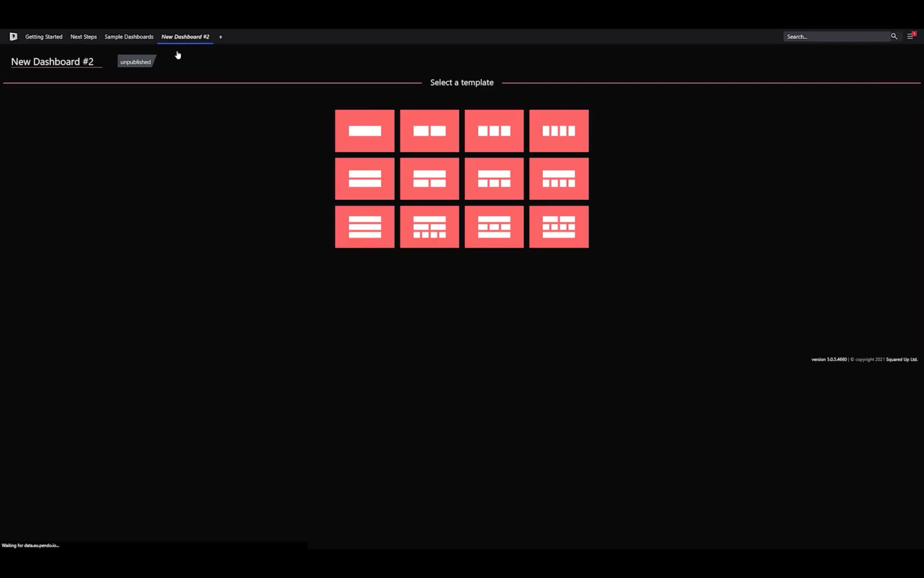The image size is (924, 578).
Task: Switch to the New Dashboard #2 tab
Action: (x=185, y=37)
